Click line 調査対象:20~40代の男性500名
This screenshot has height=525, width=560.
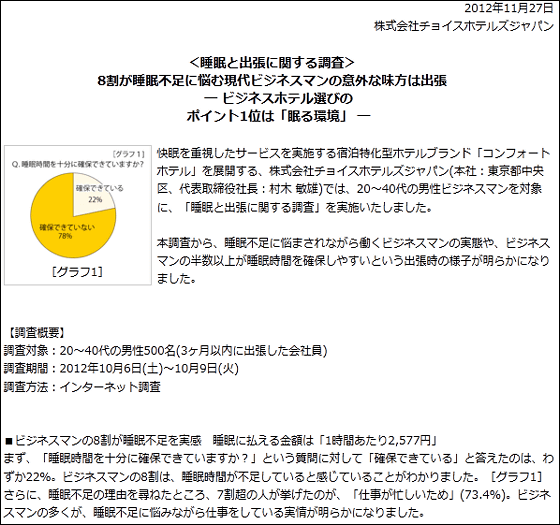pos(165,351)
